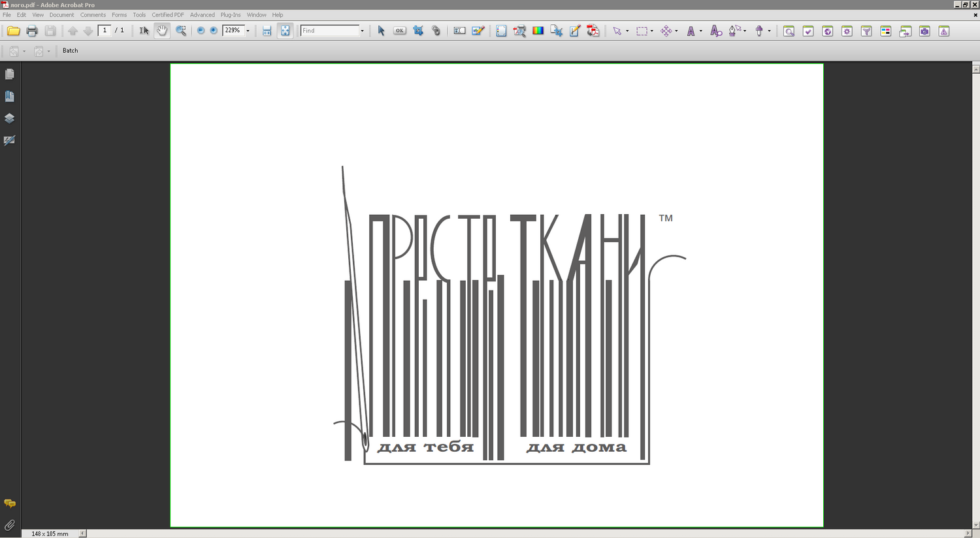Click the warning triangle plug-in icon
Viewport: 980px width, 538px height.
point(944,31)
